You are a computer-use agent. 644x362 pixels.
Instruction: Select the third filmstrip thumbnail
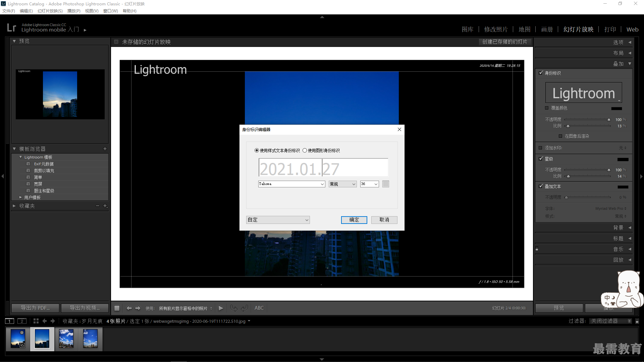(x=66, y=339)
